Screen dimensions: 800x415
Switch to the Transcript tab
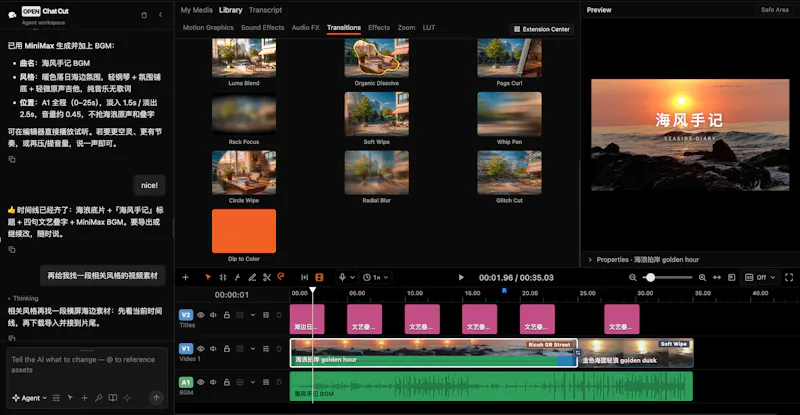tap(265, 10)
